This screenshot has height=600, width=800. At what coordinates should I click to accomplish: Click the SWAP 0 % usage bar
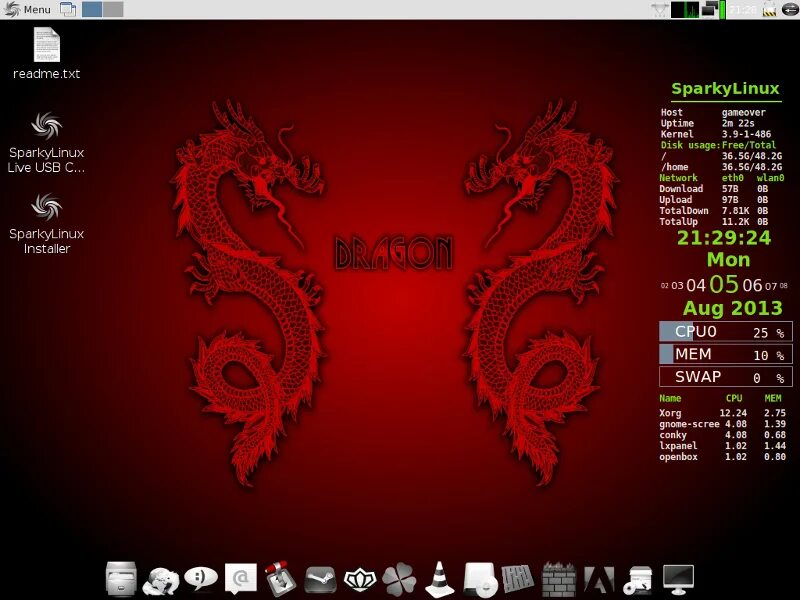pyautogui.click(x=726, y=377)
